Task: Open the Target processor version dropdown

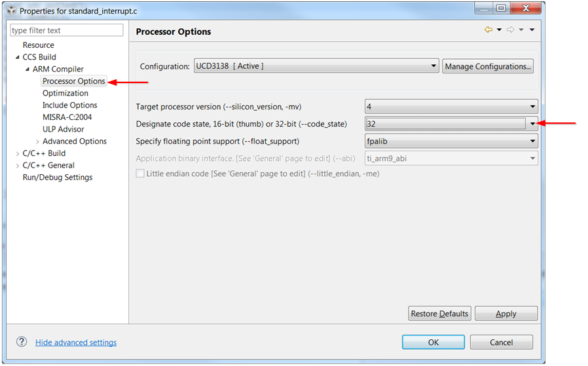Action: click(x=451, y=107)
